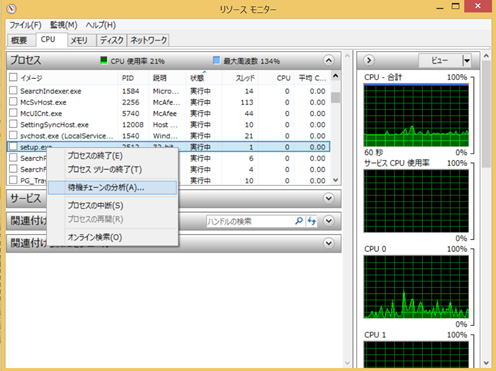This screenshot has height=371, width=496.
Task: Open the ヘルプ(H) menu
Action: 101,25
